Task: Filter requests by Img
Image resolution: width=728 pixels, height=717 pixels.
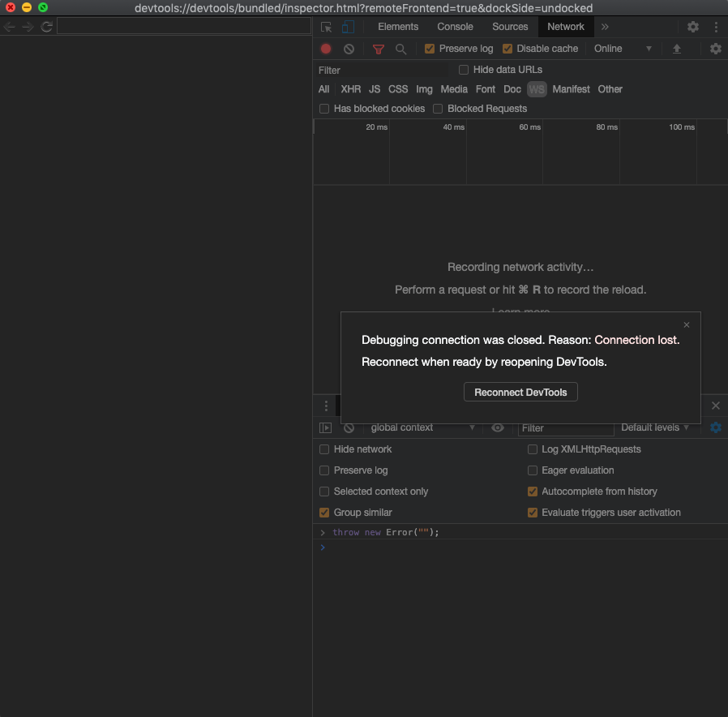Action: (424, 89)
